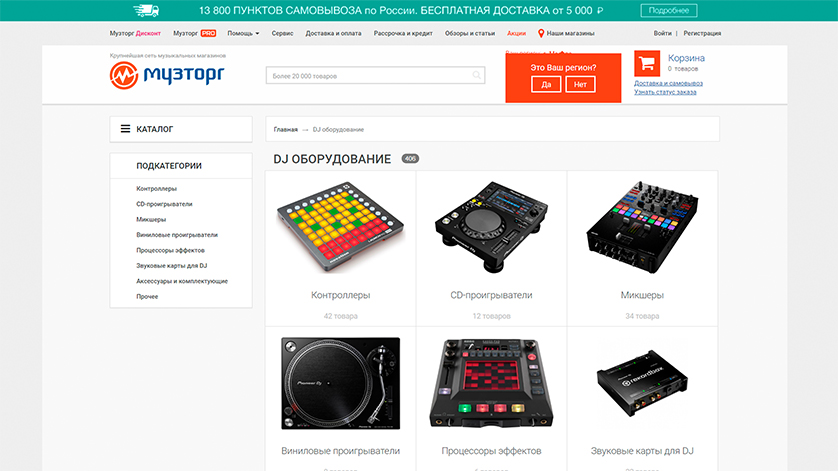The height and width of the screenshot is (471, 838).
Task: Click the search magnifier icon
Action: coord(476,75)
